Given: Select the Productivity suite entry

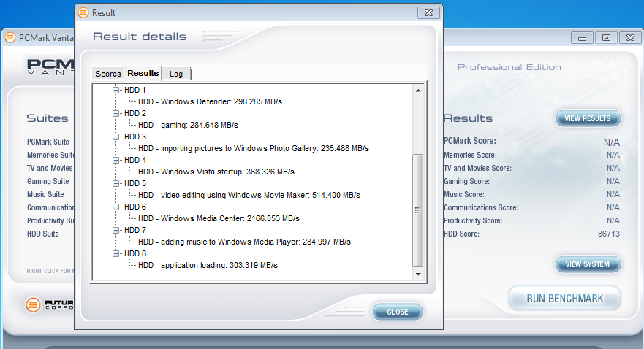Looking at the screenshot, I should coord(50,220).
